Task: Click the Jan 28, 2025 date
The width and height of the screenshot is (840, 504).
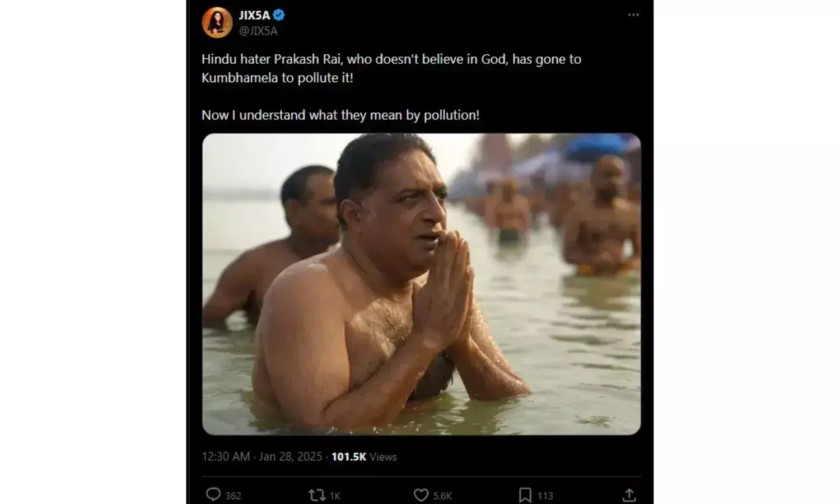Action: pos(291,456)
